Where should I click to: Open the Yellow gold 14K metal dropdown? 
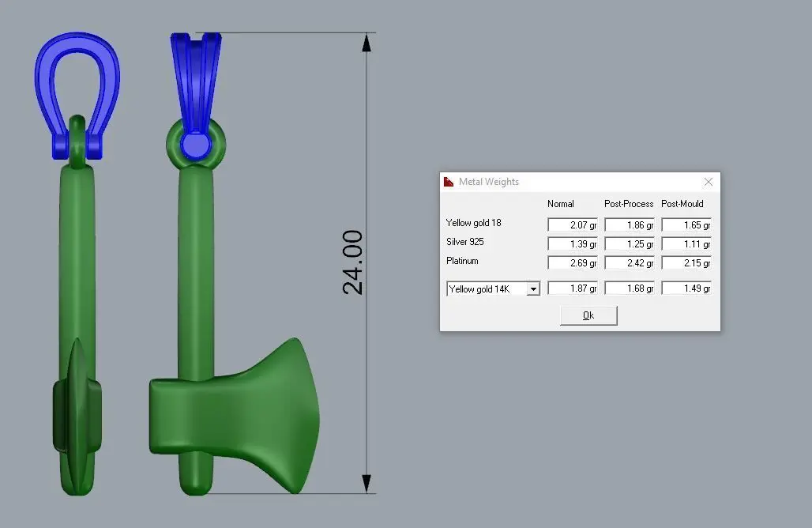click(x=533, y=289)
